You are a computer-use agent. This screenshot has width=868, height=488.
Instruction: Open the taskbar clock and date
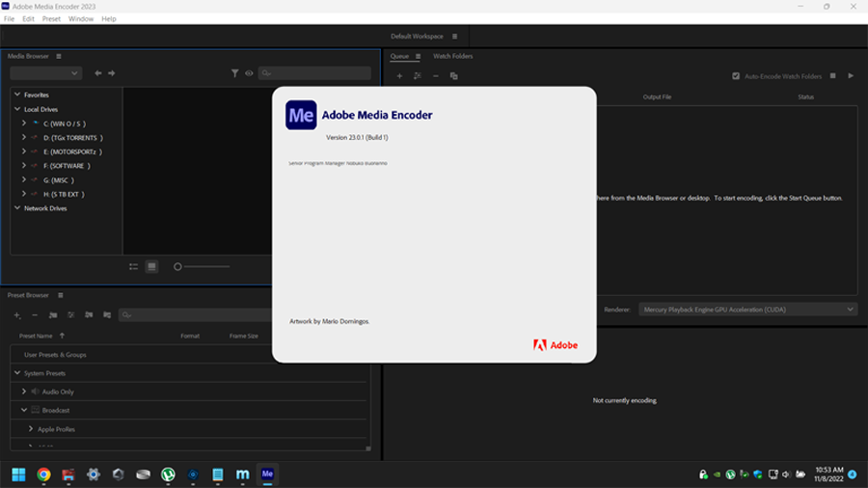pos(828,474)
